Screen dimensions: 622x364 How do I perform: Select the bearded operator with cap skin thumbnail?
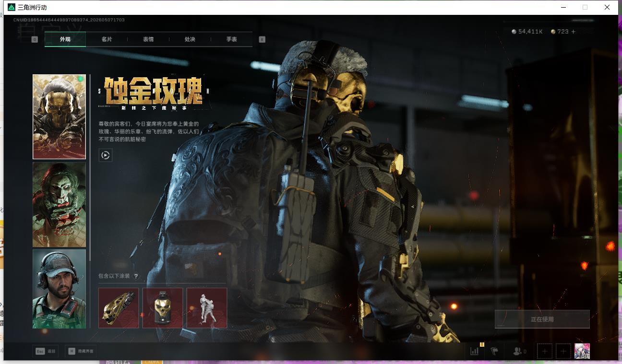59,289
